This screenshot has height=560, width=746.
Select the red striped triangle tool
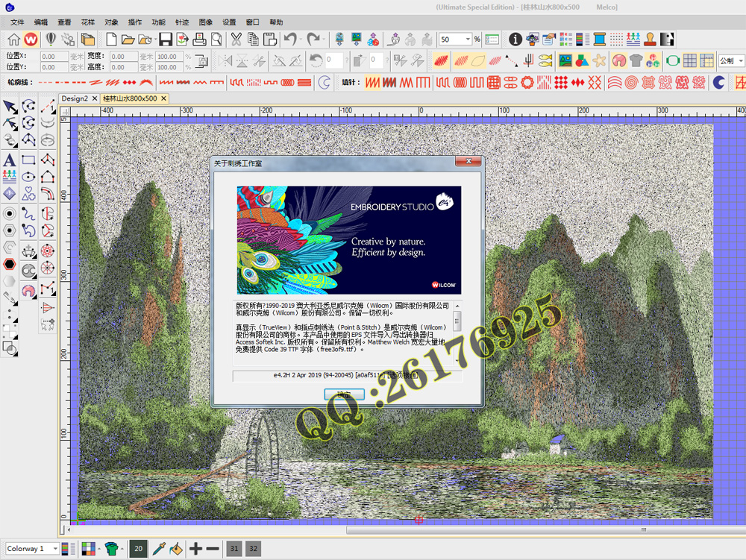48,307
